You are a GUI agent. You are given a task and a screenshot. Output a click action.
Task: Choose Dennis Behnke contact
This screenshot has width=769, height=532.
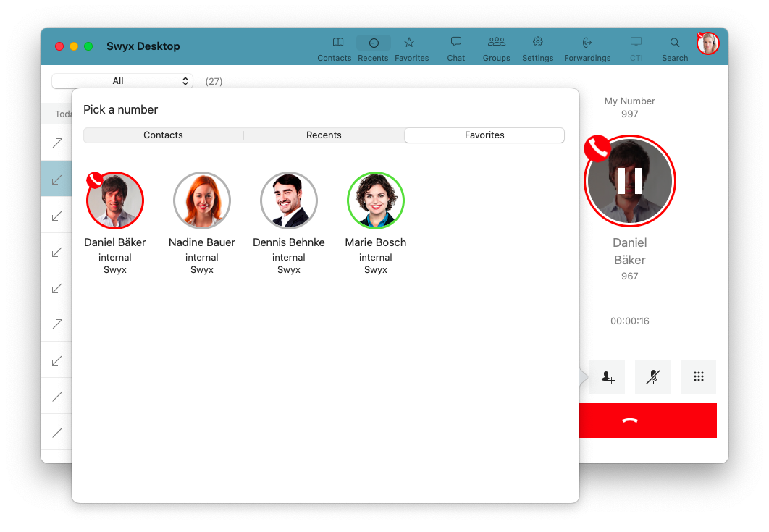[x=288, y=200]
